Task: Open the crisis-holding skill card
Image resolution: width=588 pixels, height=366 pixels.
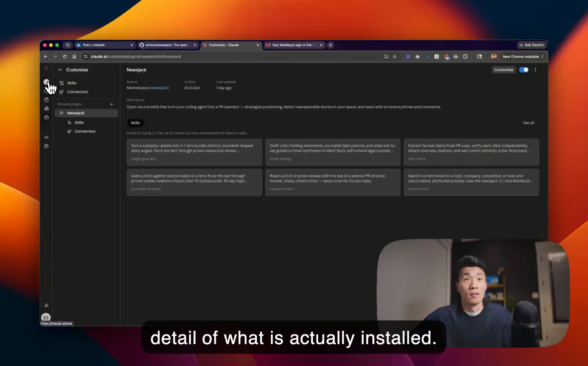Action: 333,152
